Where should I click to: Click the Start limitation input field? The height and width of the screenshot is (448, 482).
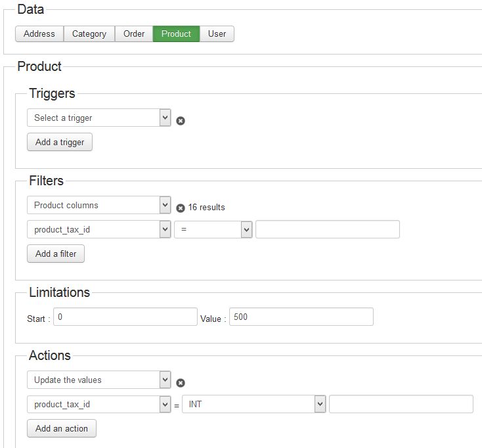125,317
